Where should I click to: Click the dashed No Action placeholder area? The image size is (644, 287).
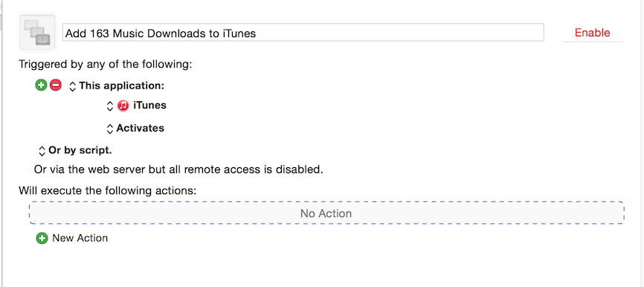[x=326, y=213]
